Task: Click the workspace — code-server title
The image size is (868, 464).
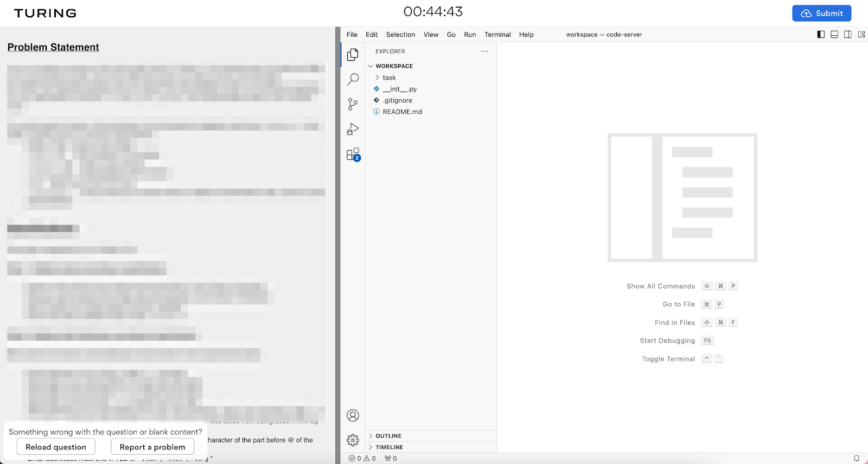Action: [604, 34]
